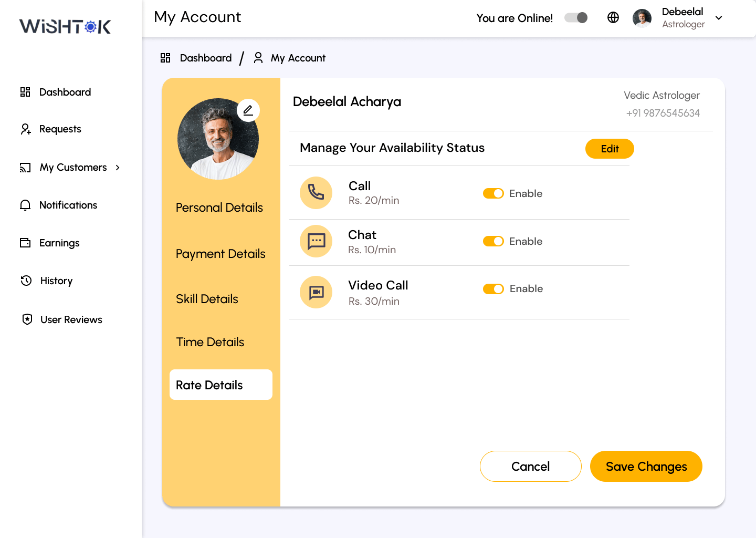Open the Personal Details tab
The image size is (756, 538).
(x=219, y=208)
